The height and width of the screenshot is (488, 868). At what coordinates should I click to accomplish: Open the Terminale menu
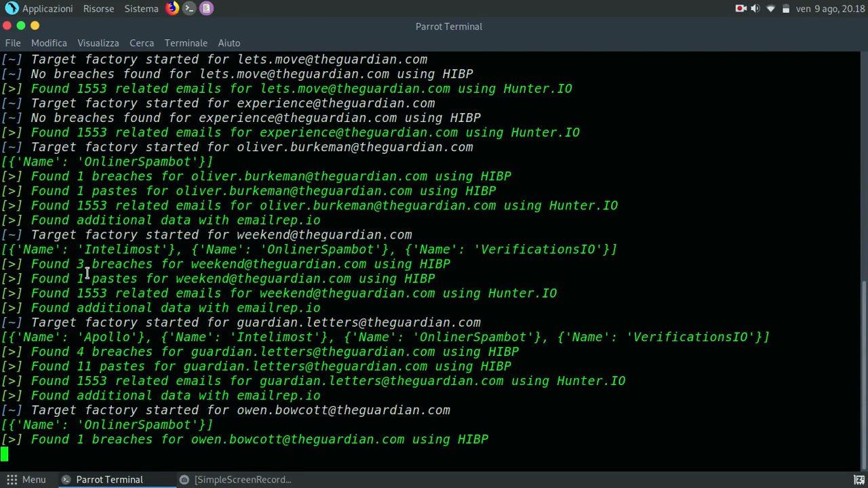186,43
